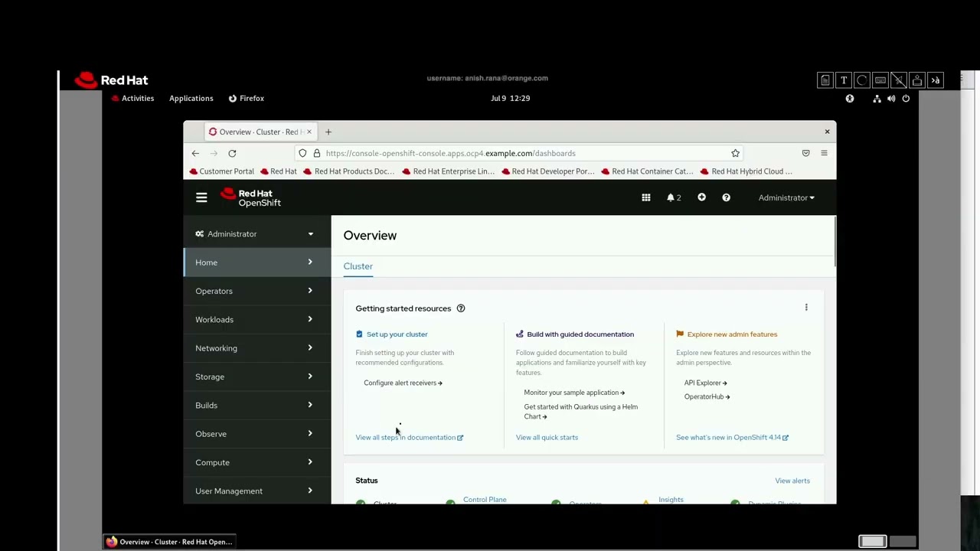Toggle the OpenShift hamburger navigation menu
This screenshot has width=980, height=551.
coord(201,197)
